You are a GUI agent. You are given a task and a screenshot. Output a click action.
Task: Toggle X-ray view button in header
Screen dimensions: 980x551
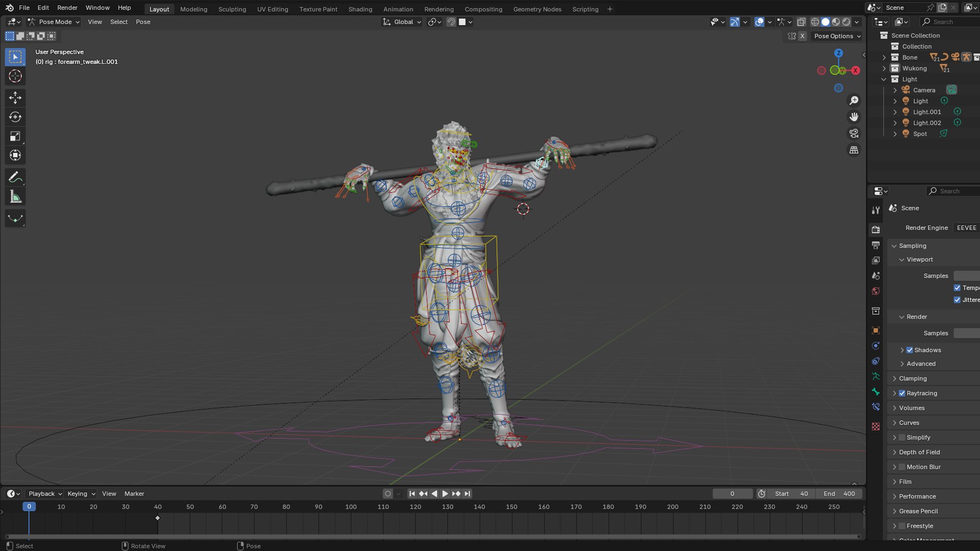(801, 22)
